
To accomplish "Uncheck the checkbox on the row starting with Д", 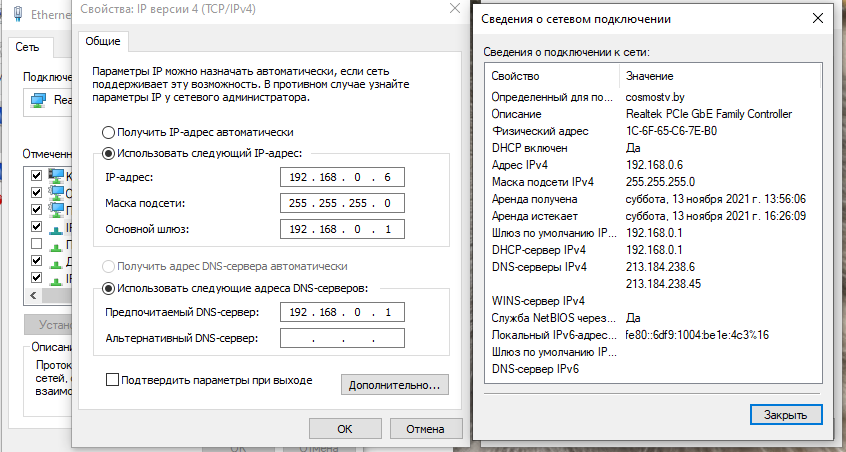I will click(36, 261).
